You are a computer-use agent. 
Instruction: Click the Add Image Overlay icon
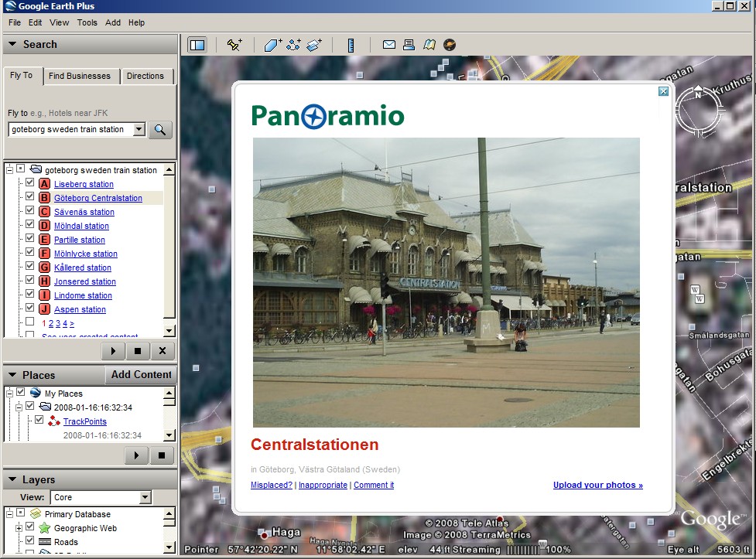click(x=314, y=45)
